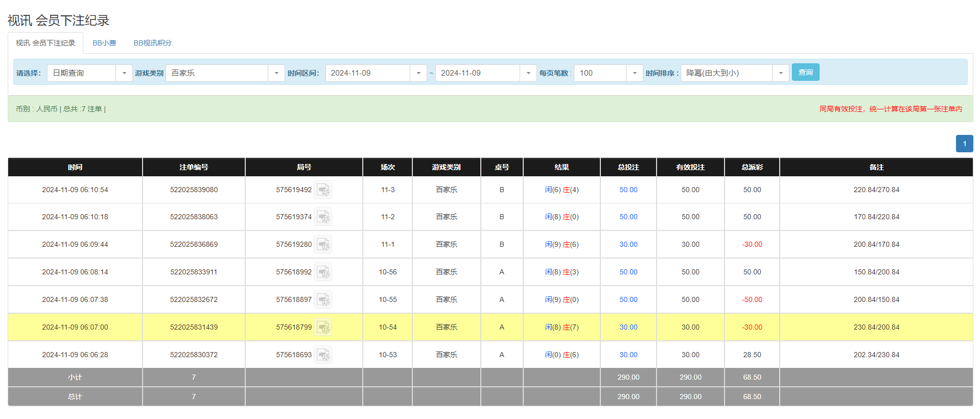This screenshot has height=419, width=980.
Task: View replay icon for round 575618693
Action: (323, 355)
